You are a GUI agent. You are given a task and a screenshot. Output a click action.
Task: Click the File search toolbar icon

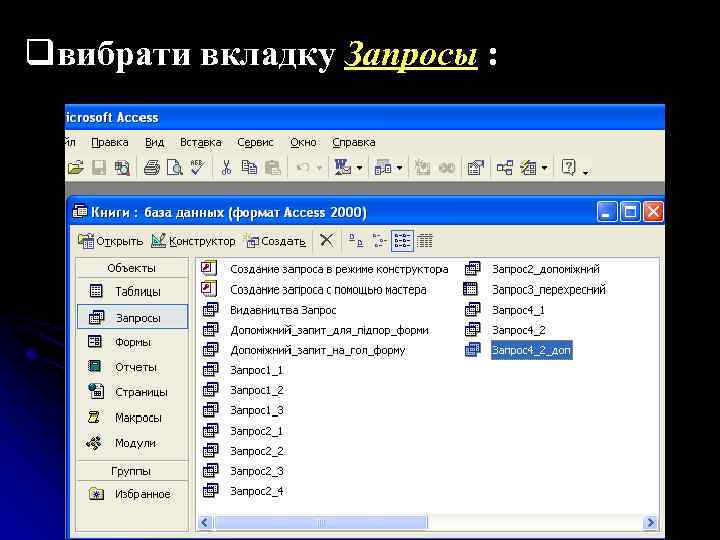click(x=122, y=168)
